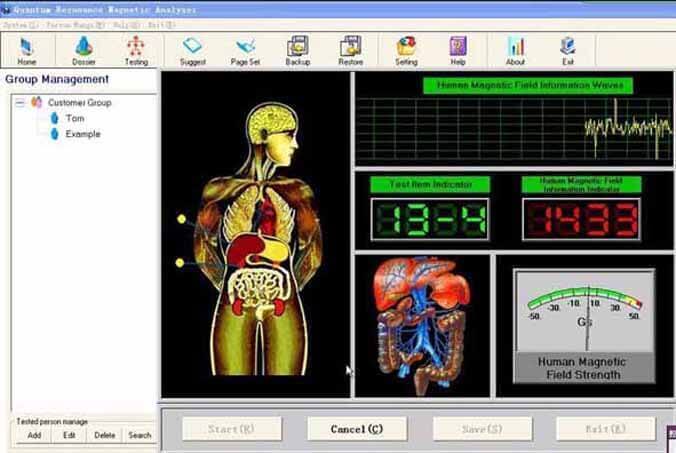This screenshot has height=453, width=676.
Task: Click Add under Tested person manage
Action: (34, 435)
